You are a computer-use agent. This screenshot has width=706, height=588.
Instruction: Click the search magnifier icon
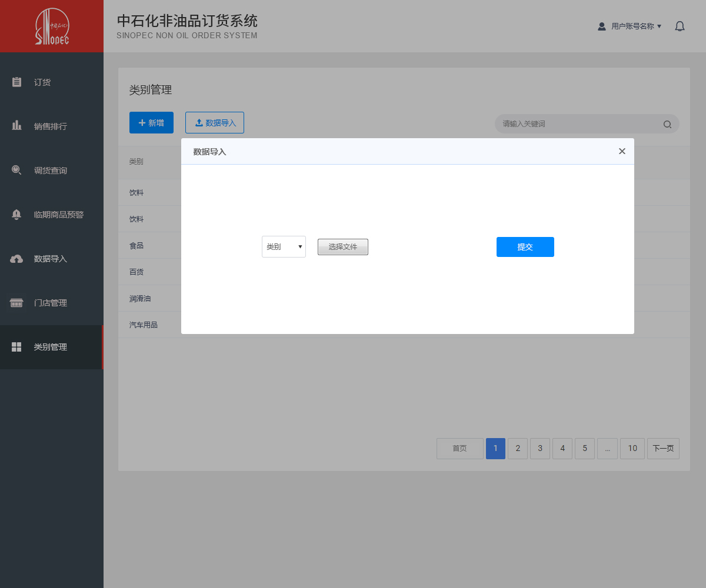(x=667, y=124)
